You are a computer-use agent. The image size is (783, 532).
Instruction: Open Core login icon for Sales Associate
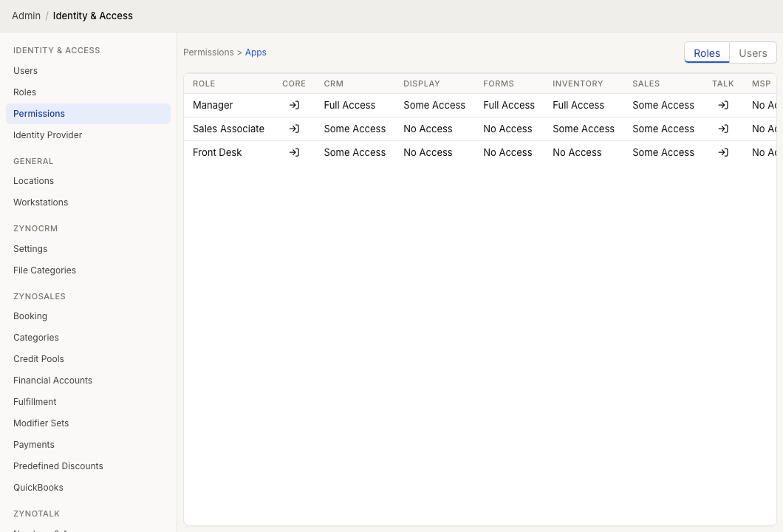[x=294, y=129]
